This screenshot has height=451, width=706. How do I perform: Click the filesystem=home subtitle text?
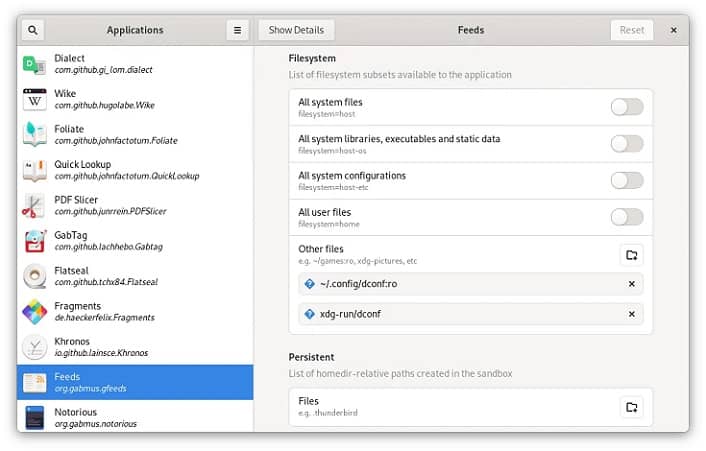coord(329,224)
